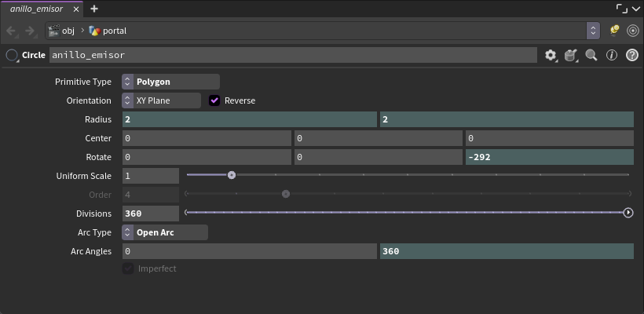Click the Rotate parameter label
The image size is (644, 314).
[x=99, y=157]
